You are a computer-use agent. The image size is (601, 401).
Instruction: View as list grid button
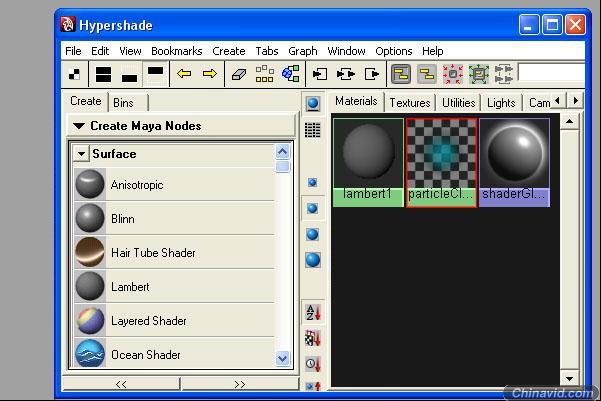(x=312, y=130)
